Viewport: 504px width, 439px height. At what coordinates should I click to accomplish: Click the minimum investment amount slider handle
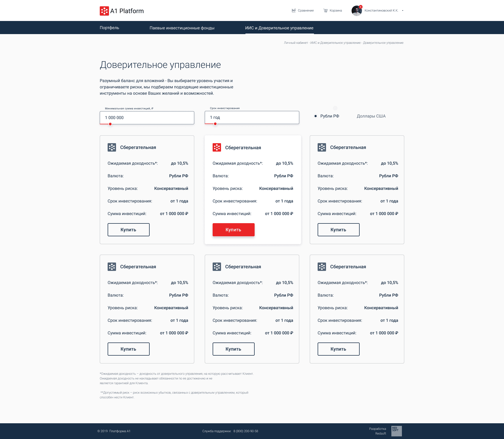point(110,124)
